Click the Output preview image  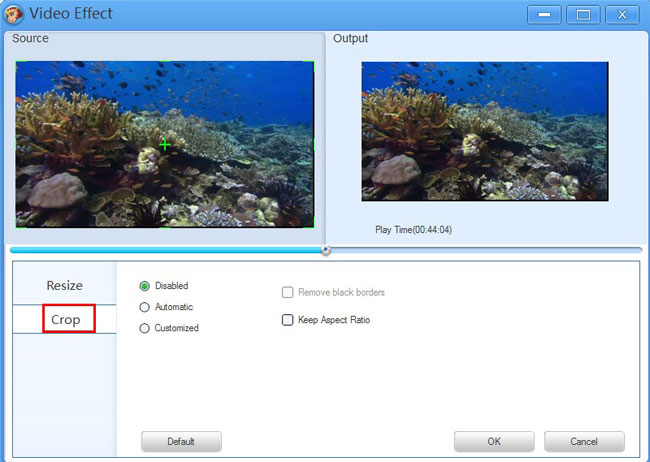(x=485, y=131)
